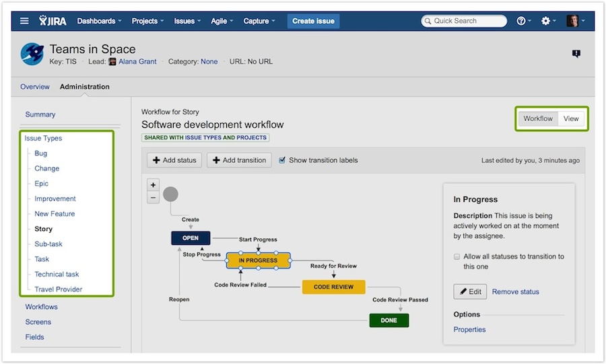Click the Remove status link
This screenshot has height=364, width=606.
515,292
